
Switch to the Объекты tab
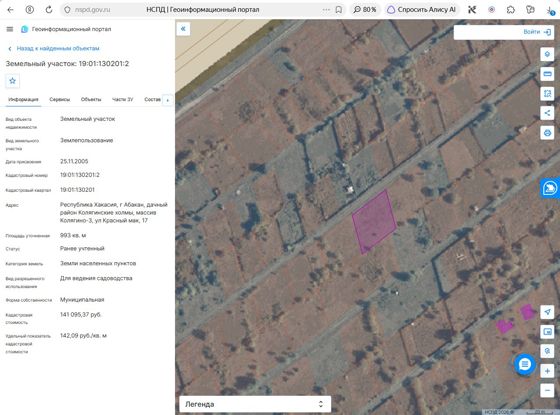(x=91, y=99)
